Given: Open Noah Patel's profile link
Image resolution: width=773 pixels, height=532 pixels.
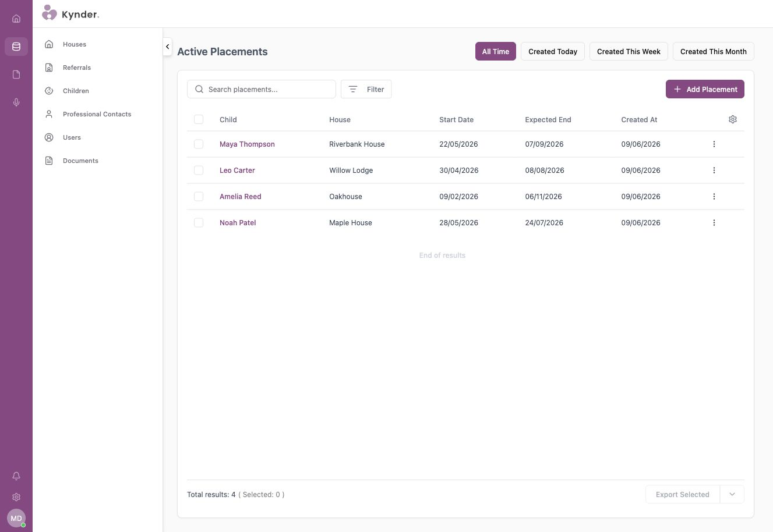Looking at the screenshot, I should point(238,222).
